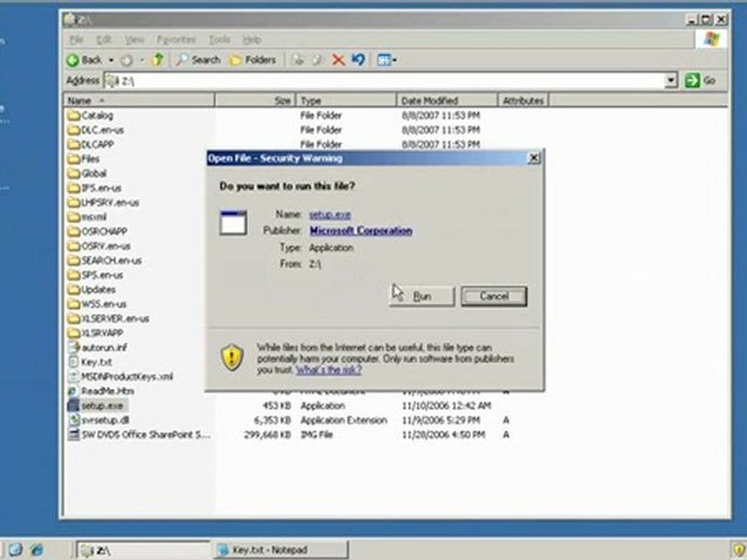Select the SW DVD5 Office SharePoint IMG file
This screenshot has width=747, height=560.
(x=139, y=435)
